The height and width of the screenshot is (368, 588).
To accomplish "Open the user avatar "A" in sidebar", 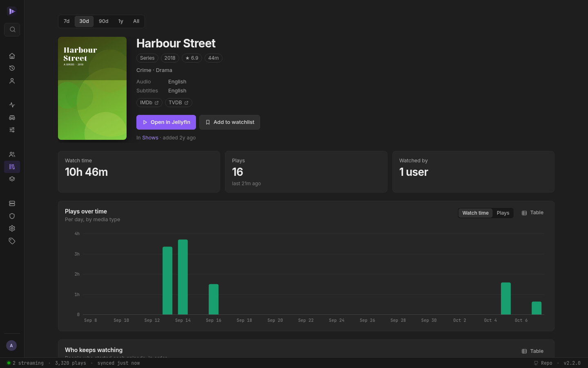I will tap(11, 346).
